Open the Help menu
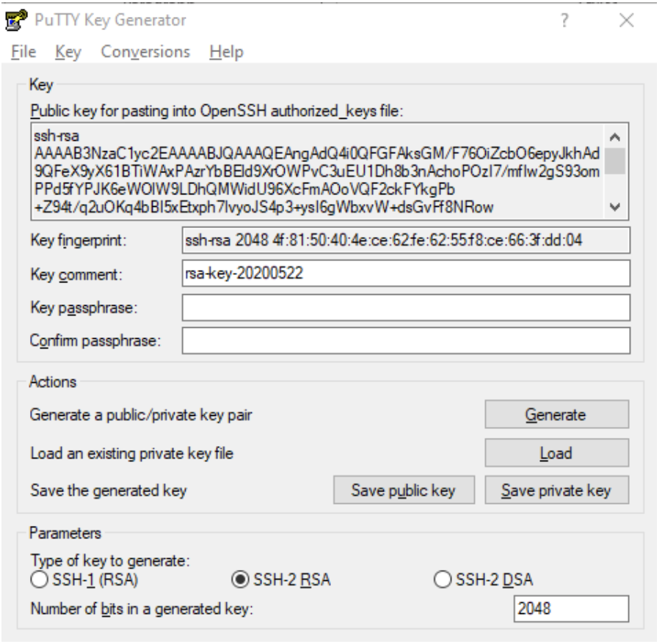Viewport: 665px width, 644px height. click(227, 51)
